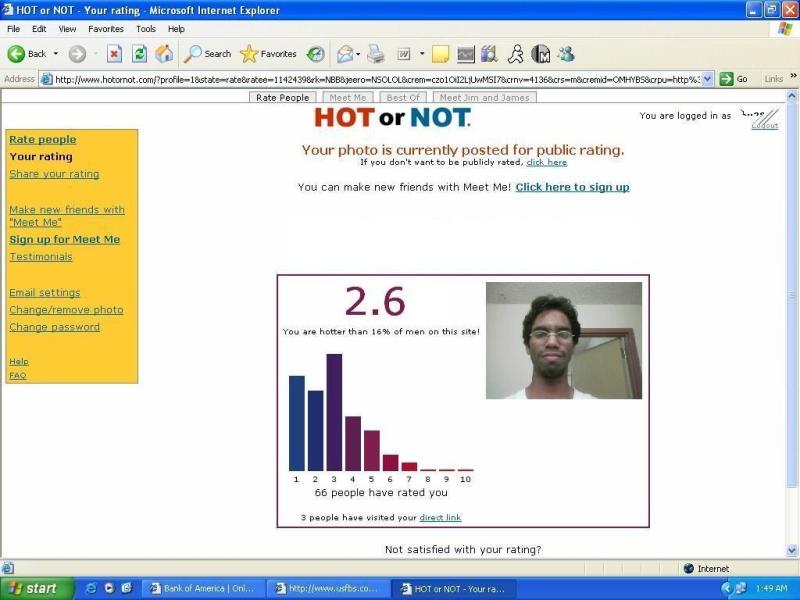Open the Back button dropdown arrow

(x=56, y=54)
